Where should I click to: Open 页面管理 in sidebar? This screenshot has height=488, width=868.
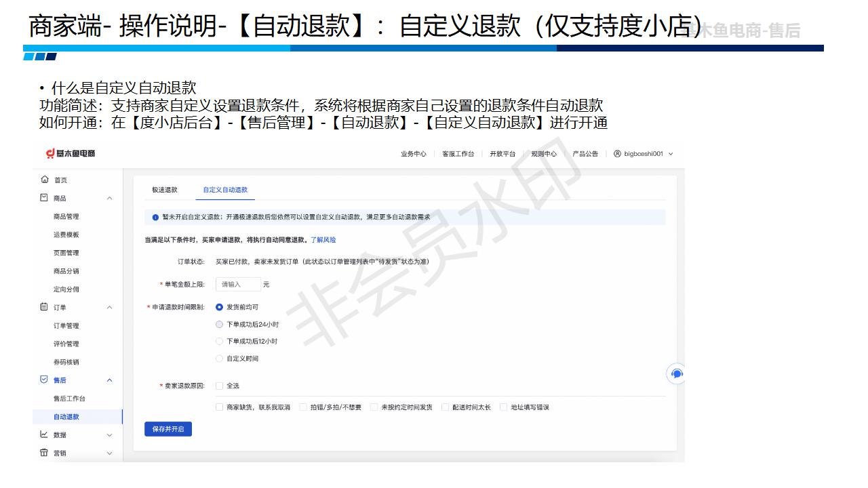click(x=66, y=253)
